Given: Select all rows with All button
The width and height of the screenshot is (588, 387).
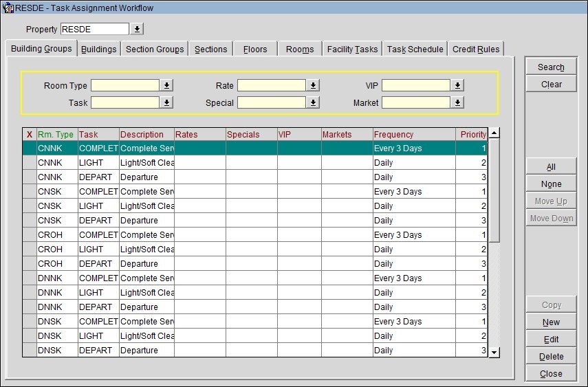Looking at the screenshot, I should (x=551, y=167).
